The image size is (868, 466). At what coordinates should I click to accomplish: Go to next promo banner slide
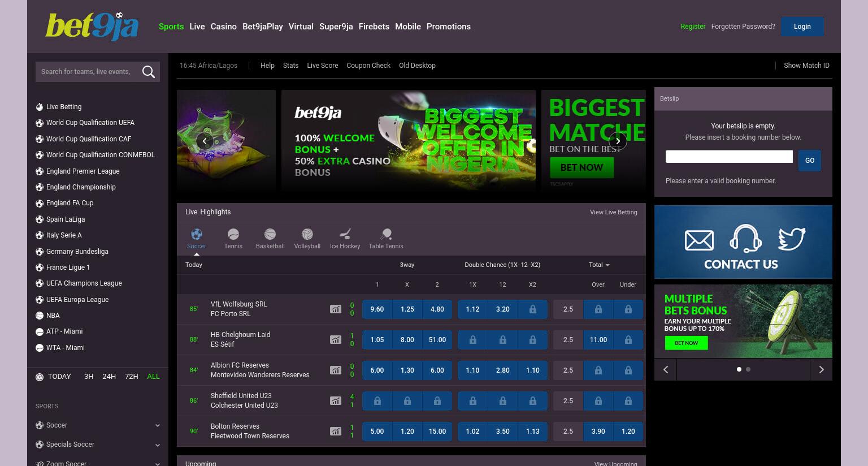(x=618, y=141)
